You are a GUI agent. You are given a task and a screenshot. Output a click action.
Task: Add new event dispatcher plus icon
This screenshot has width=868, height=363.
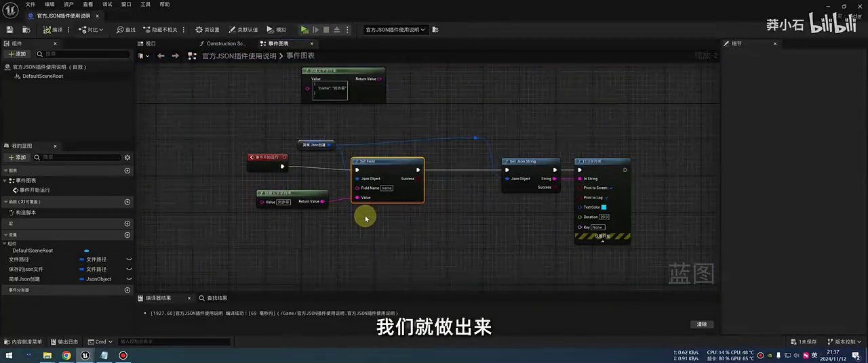point(127,290)
